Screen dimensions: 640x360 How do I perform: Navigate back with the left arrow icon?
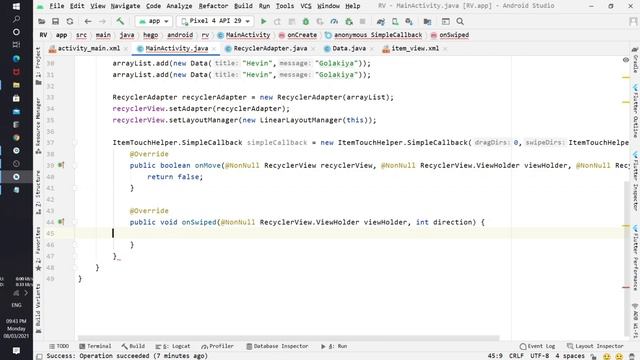[x=88, y=21]
